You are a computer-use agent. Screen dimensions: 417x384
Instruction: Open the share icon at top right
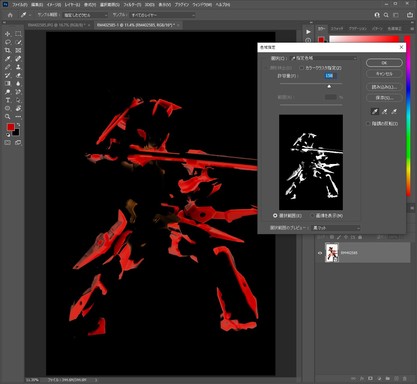(410, 15)
